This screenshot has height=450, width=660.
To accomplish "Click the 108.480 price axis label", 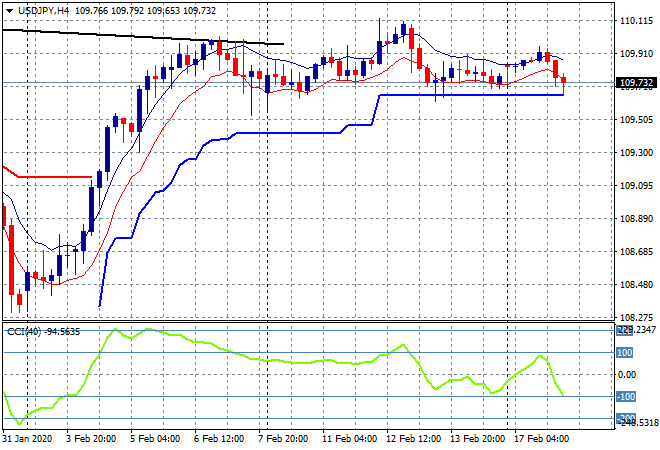I will [x=636, y=285].
